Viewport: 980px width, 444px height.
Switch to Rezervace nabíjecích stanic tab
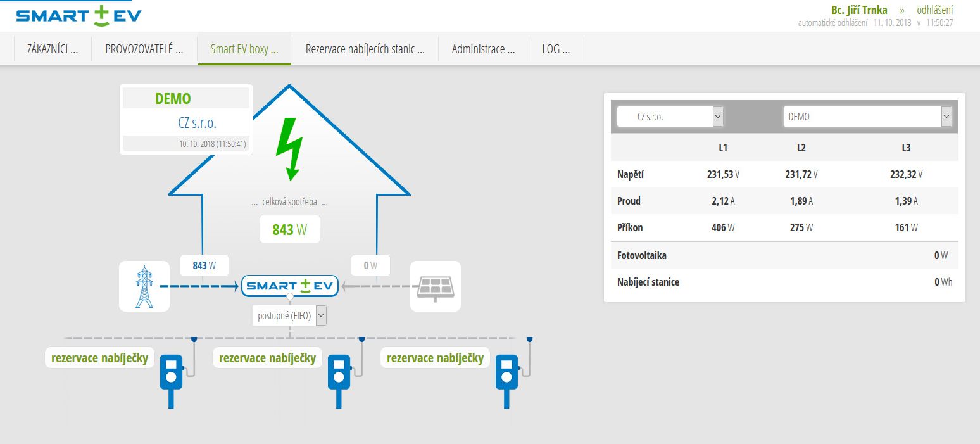point(365,49)
